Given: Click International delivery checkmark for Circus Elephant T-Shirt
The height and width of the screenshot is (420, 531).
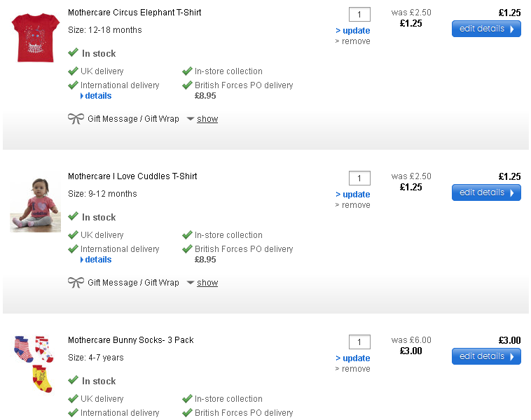Looking at the screenshot, I should coord(74,85).
